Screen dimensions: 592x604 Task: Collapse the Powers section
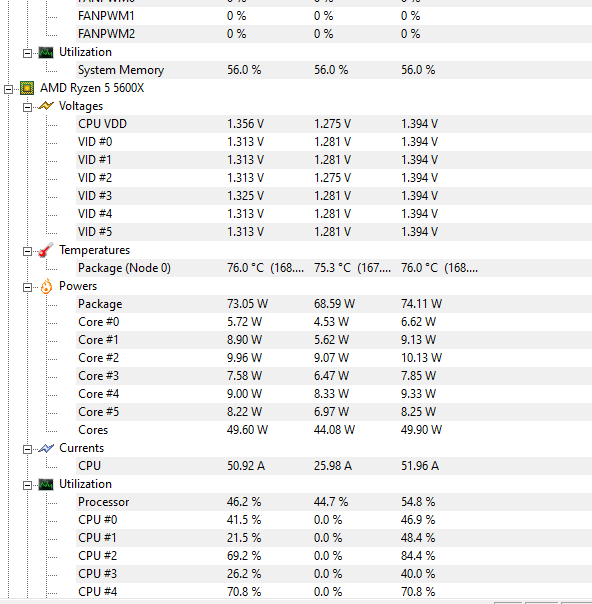click(x=27, y=287)
